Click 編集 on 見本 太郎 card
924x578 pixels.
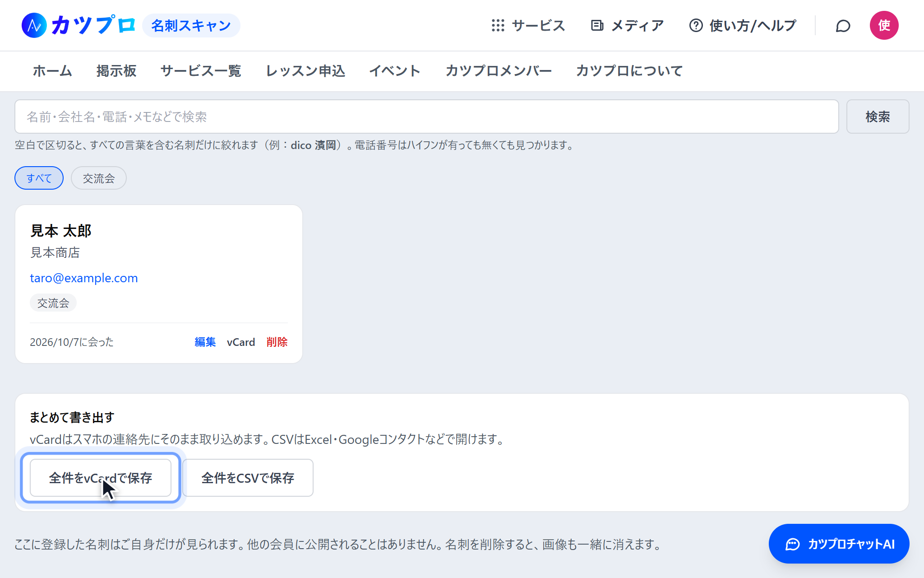[205, 342]
